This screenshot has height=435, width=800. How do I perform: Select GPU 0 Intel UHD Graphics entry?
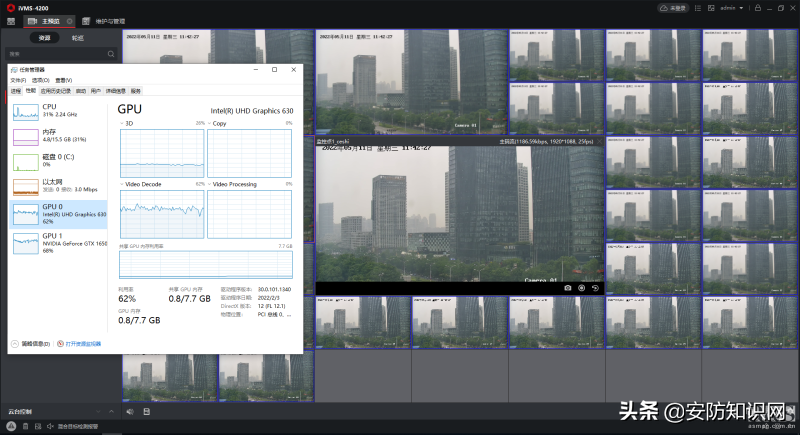59,214
